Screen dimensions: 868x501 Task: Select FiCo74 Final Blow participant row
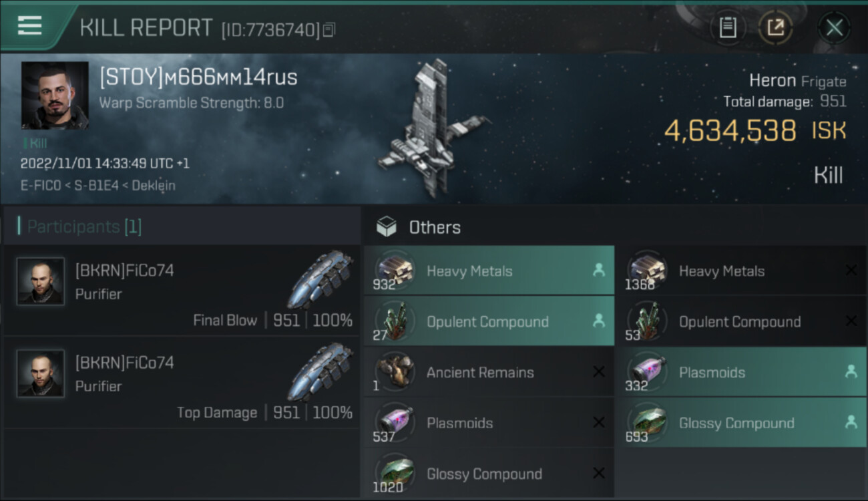[x=182, y=290]
